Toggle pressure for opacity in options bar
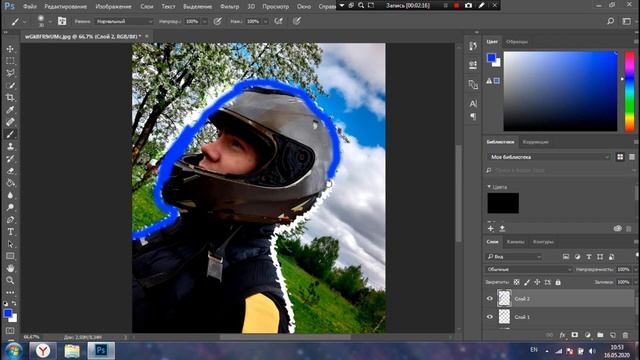Image resolution: width=640 pixels, height=360 pixels. point(218,21)
